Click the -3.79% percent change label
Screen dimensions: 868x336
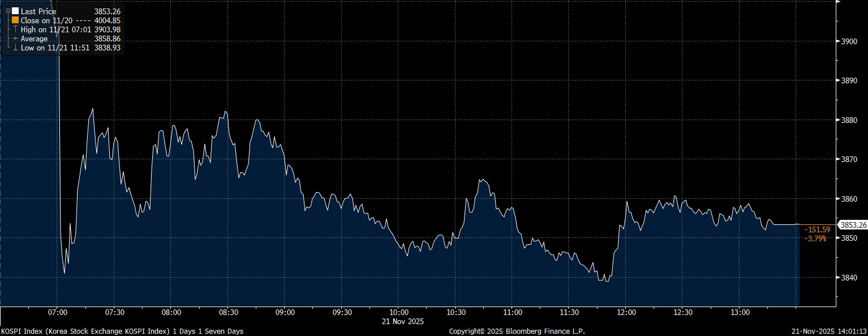pos(815,239)
